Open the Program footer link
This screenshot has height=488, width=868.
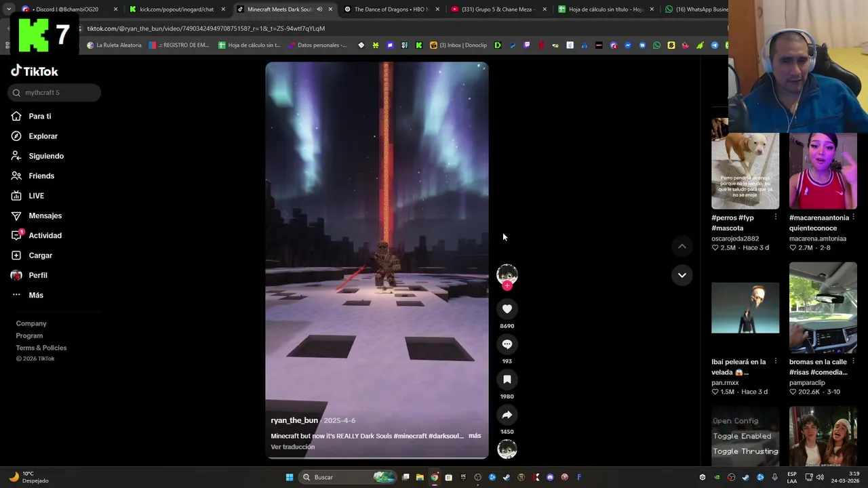pyautogui.click(x=29, y=335)
